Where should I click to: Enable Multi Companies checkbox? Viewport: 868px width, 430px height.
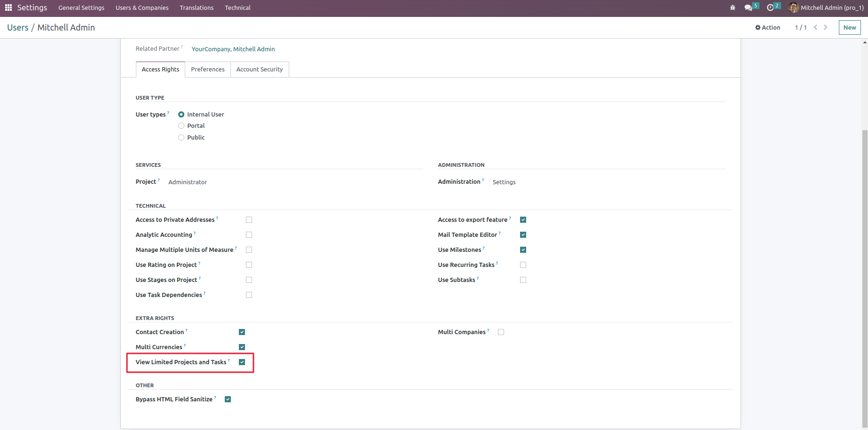click(501, 332)
